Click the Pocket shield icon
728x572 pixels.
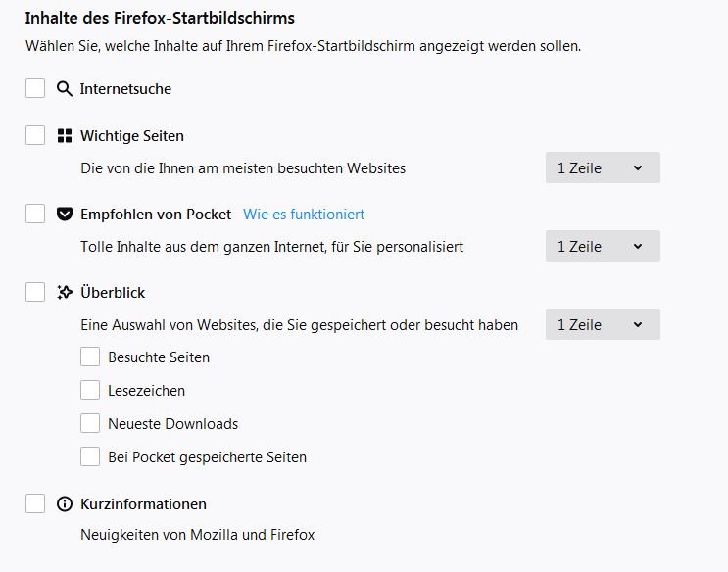pyautogui.click(x=65, y=214)
